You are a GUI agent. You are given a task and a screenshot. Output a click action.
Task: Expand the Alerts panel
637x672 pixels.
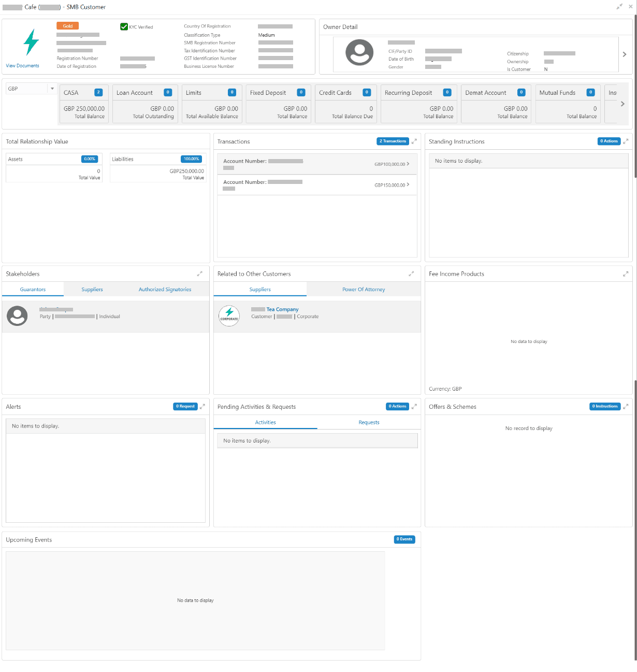coord(202,406)
